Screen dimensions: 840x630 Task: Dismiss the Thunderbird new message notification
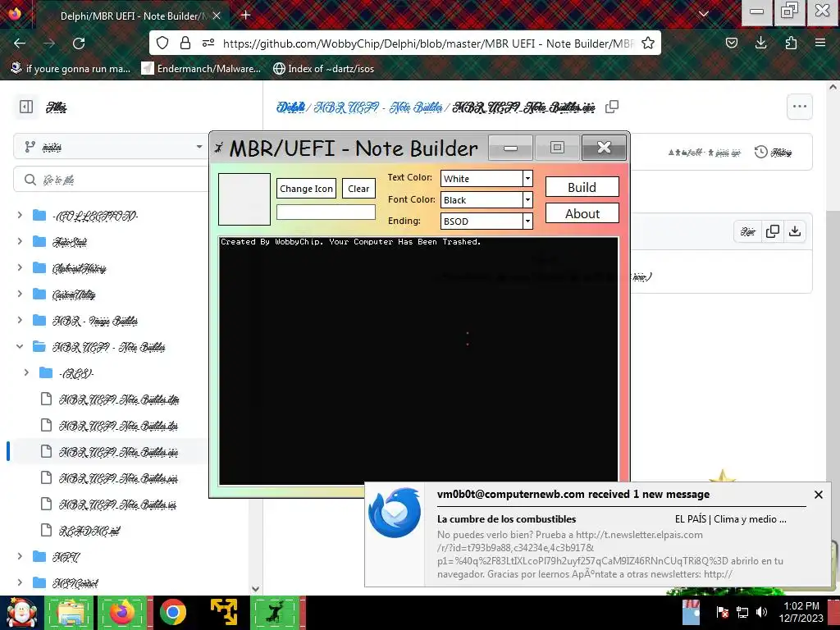pyautogui.click(x=819, y=495)
